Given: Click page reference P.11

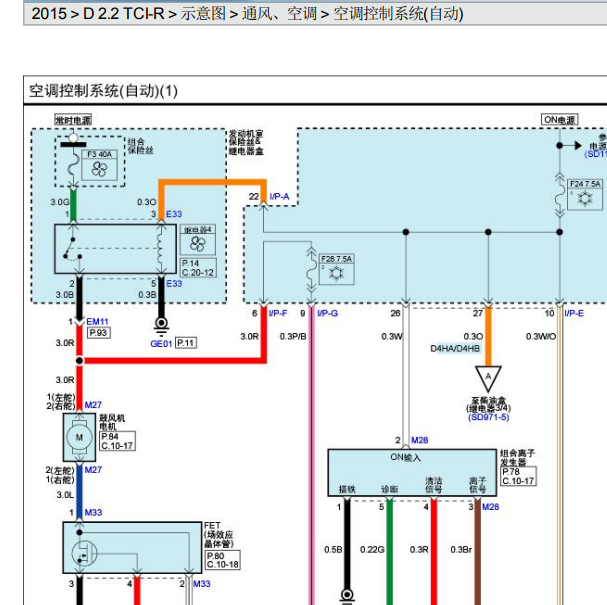Looking at the screenshot, I should [x=186, y=343].
